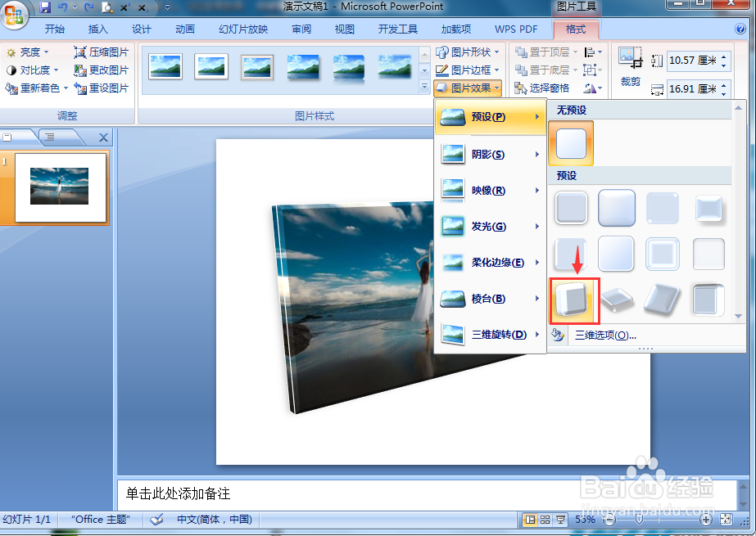
Task: Apply the third preset in first row
Action: (x=663, y=208)
